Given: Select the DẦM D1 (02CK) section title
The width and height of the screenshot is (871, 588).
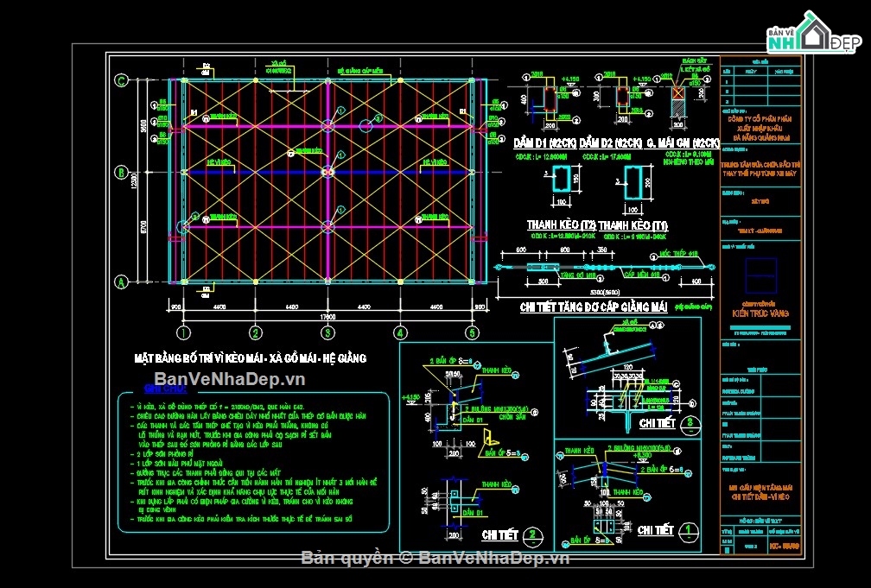Looking at the screenshot, I should click(545, 143).
